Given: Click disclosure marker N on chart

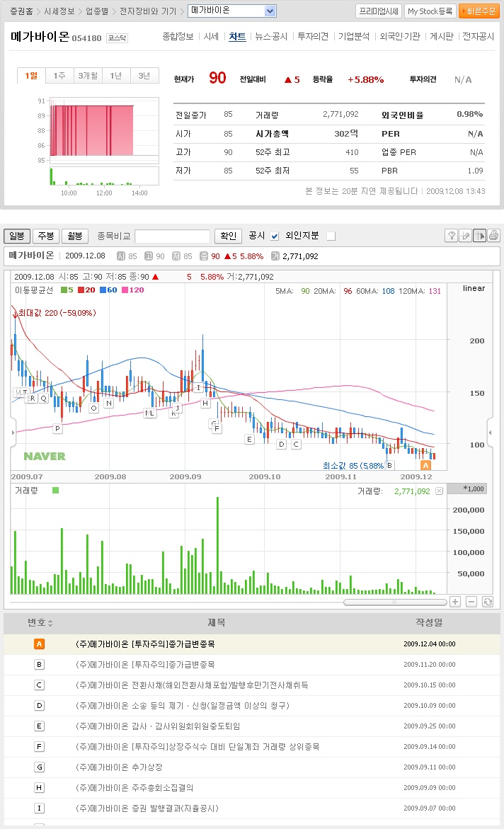Looking at the screenshot, I should click(109, 403).
